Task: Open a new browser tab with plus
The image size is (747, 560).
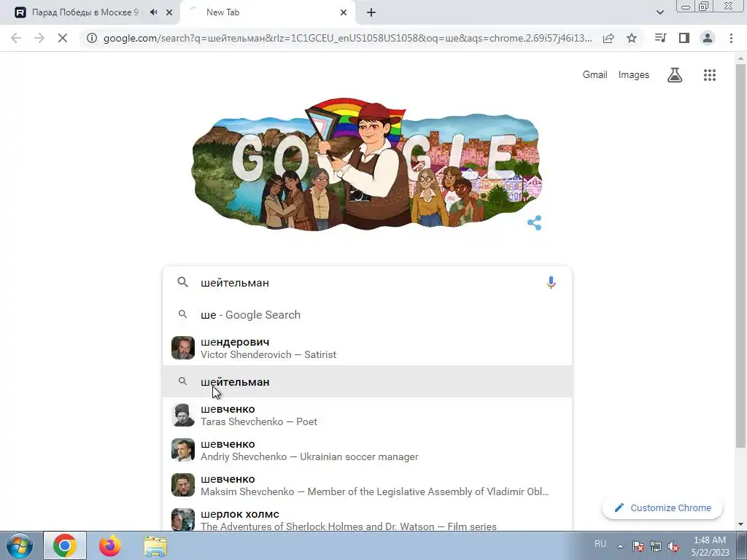Action: pyautogui.click(x=371, y=12)
